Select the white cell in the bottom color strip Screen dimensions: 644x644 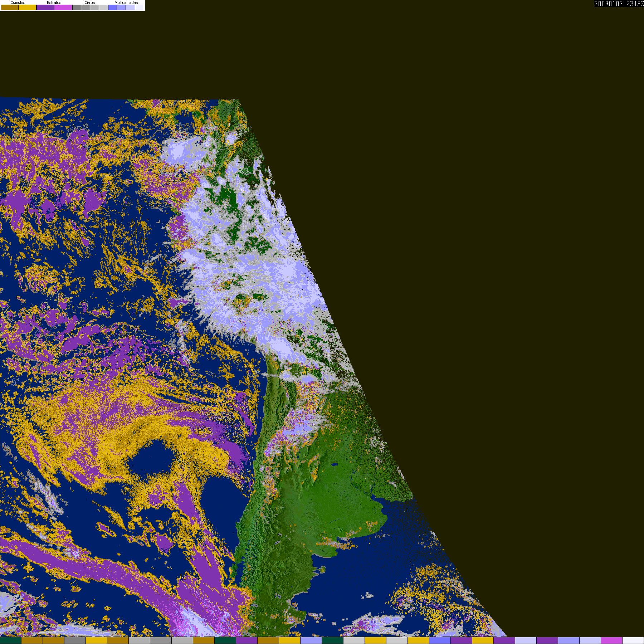(x=633, y=640)
